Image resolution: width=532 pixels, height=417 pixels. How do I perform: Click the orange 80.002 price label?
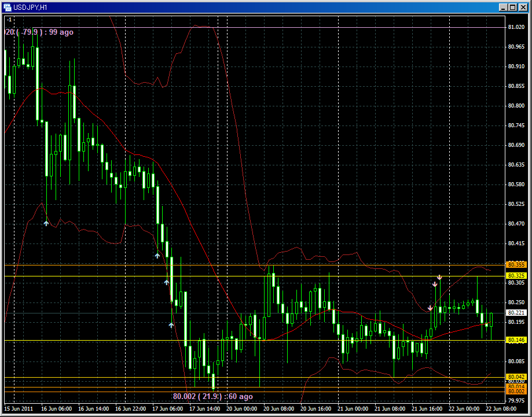(x=515, y=392)
